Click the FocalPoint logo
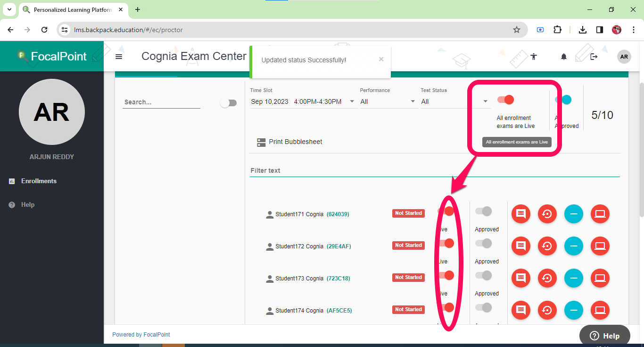The height and width of the screenshot is (347, 644). 52,56
